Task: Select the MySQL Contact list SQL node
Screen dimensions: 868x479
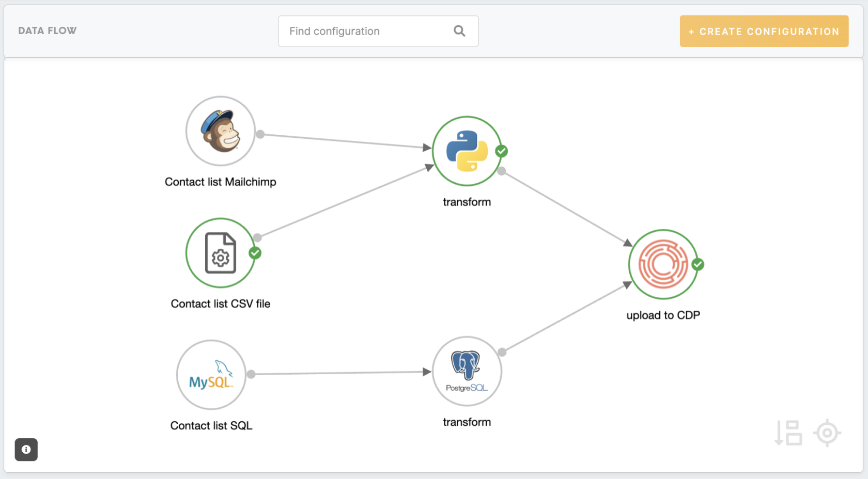Action: 211,375
